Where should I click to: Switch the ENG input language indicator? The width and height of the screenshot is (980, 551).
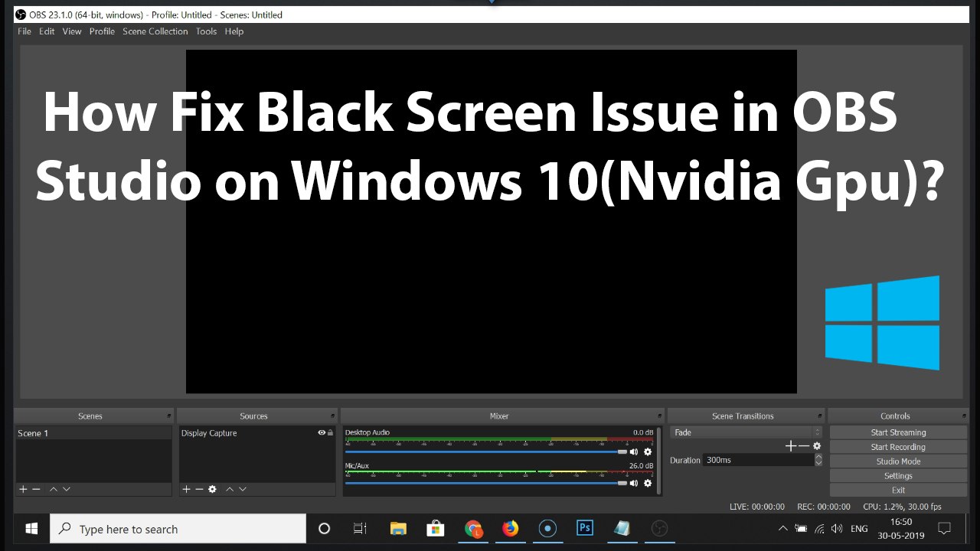click(859, 529)
